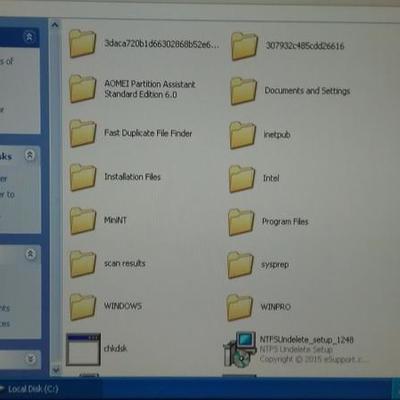Click the scrollbar down arrow

[x=56, y=369]
